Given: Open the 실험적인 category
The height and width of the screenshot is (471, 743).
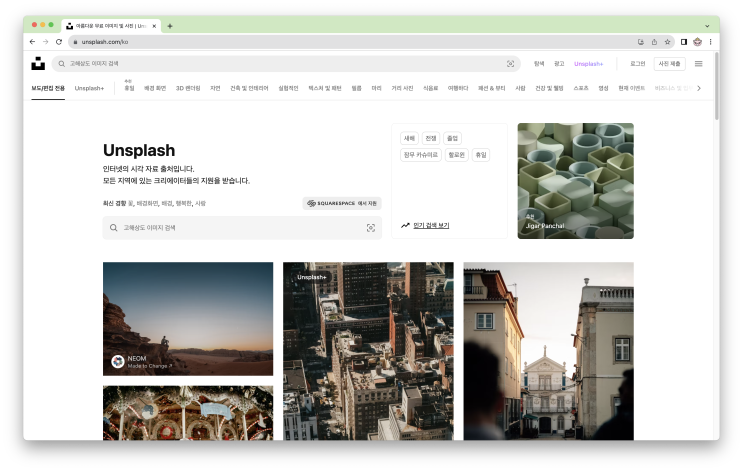Looking at the screenshot, I should click(x=288, y=88).
